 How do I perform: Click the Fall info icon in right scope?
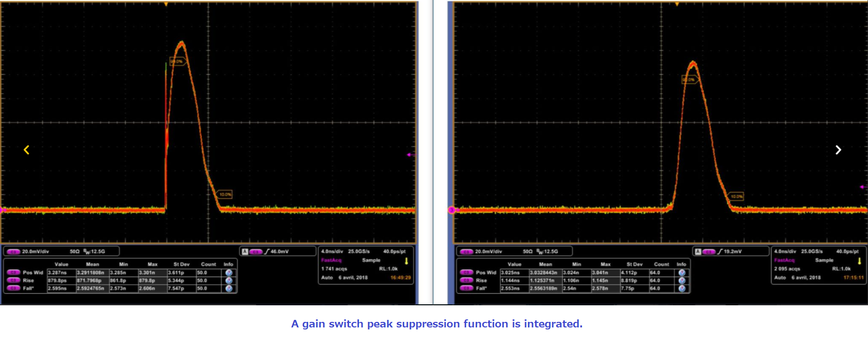tap(682, 289)
